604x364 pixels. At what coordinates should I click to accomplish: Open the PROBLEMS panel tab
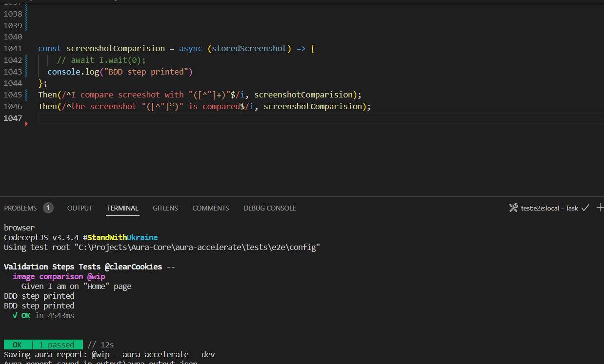(20, 208)
